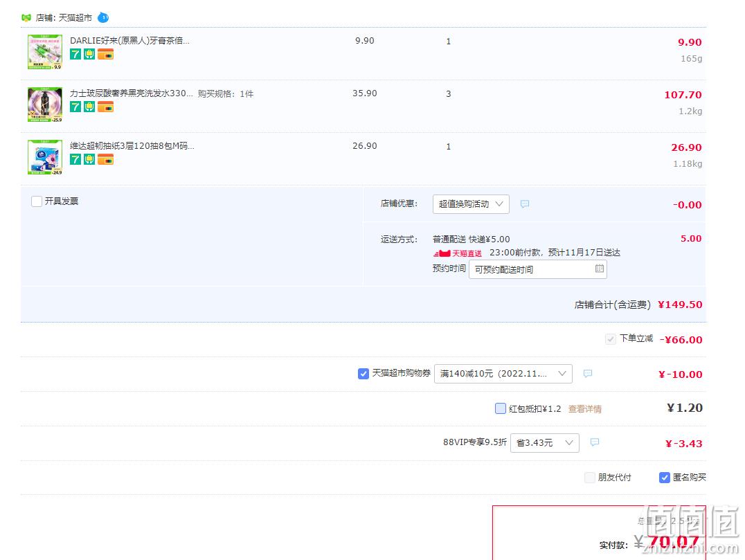Click the Tmall Supermarket shop cat icon

tap(26, 17)
